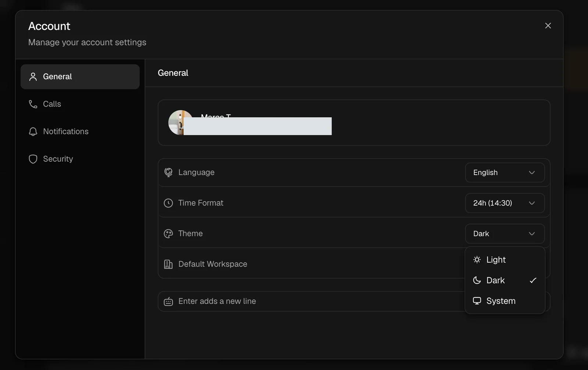Click the bell icon beside Notifications
Viewport: 588px width, 370px height.
pyautogui.click(x=33, y=131)
